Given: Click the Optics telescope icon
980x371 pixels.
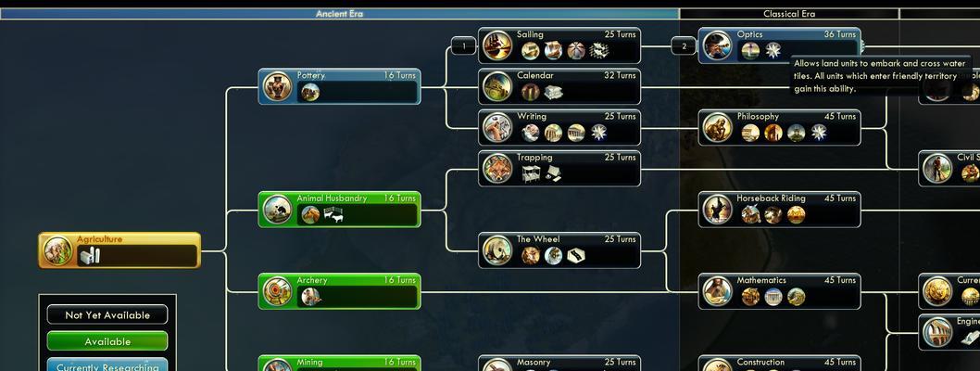Looking at the screenshot, I should coord(718,45).
